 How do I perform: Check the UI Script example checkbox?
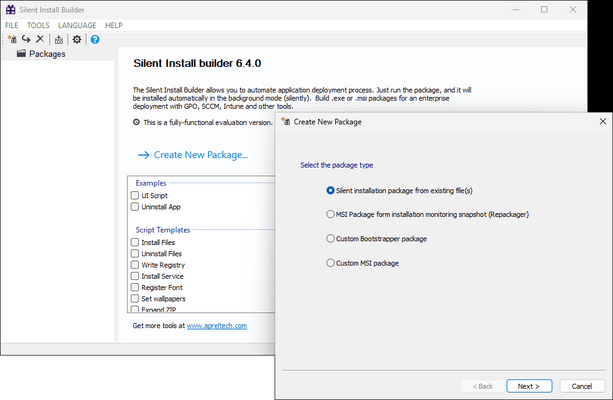135,196
